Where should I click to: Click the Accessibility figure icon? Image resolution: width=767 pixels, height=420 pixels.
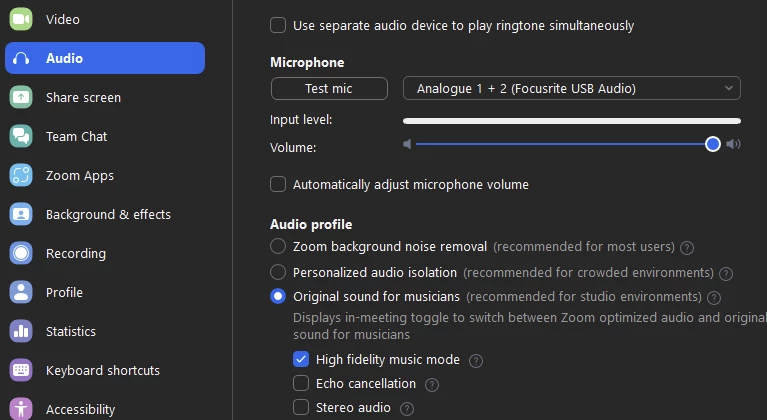pyautogui.click(x=21, y=409)
